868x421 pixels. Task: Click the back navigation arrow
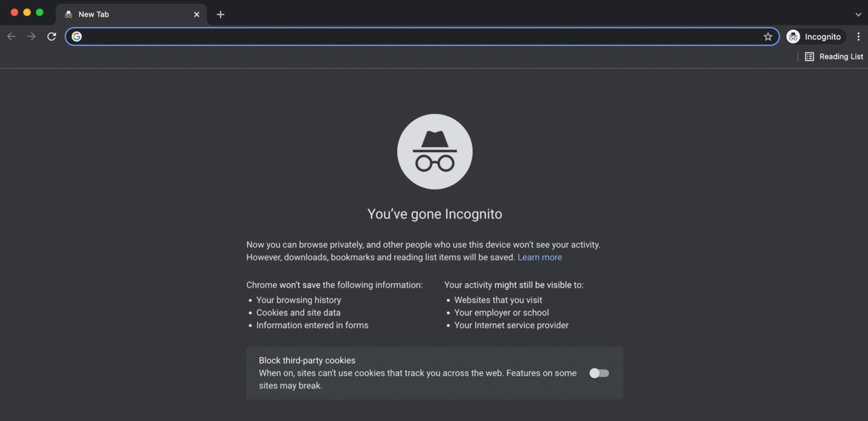[x=11, y=37]
